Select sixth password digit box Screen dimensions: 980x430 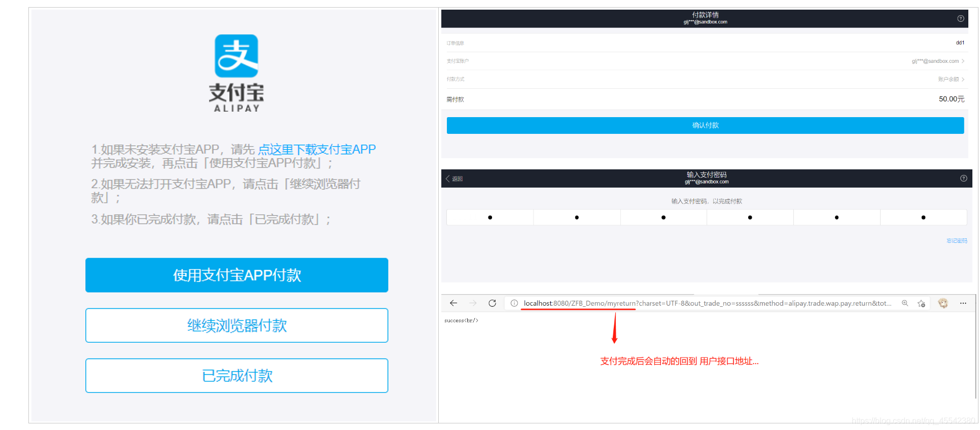[x=924, y=218]
